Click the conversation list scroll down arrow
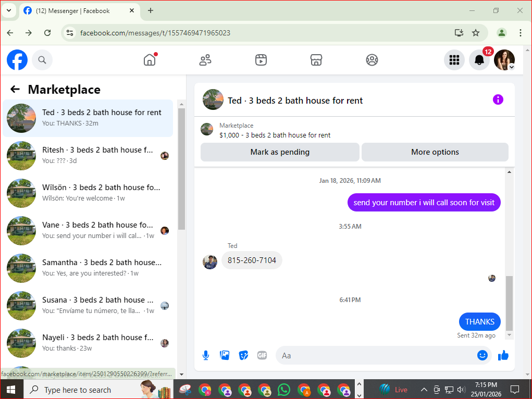The width and height of the screenshot is (532, 399). point(181,374)
